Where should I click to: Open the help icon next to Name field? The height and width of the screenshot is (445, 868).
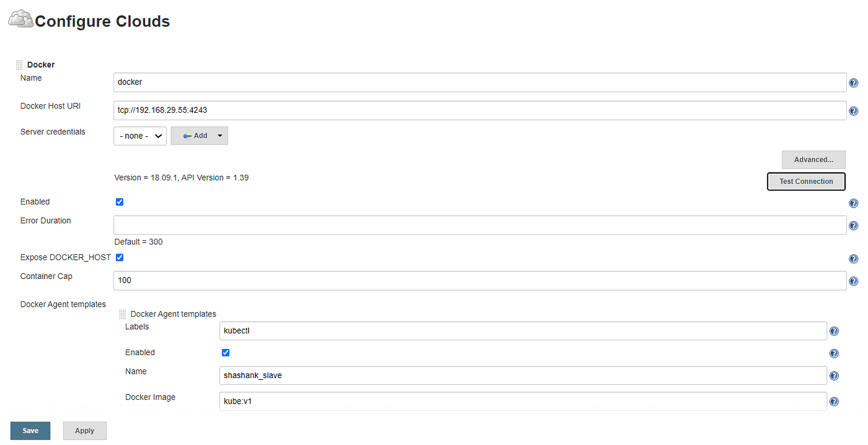(854, 82)
